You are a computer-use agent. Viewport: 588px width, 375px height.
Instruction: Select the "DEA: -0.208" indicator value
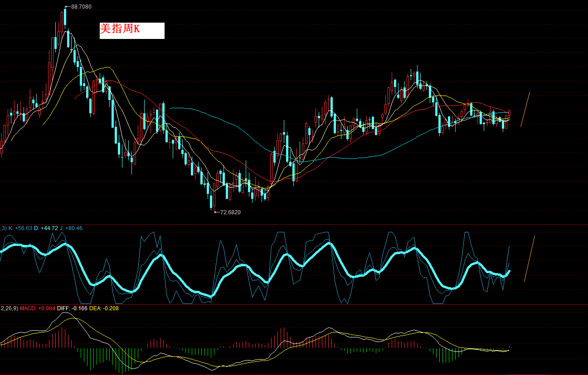click(x=105, y=308)
